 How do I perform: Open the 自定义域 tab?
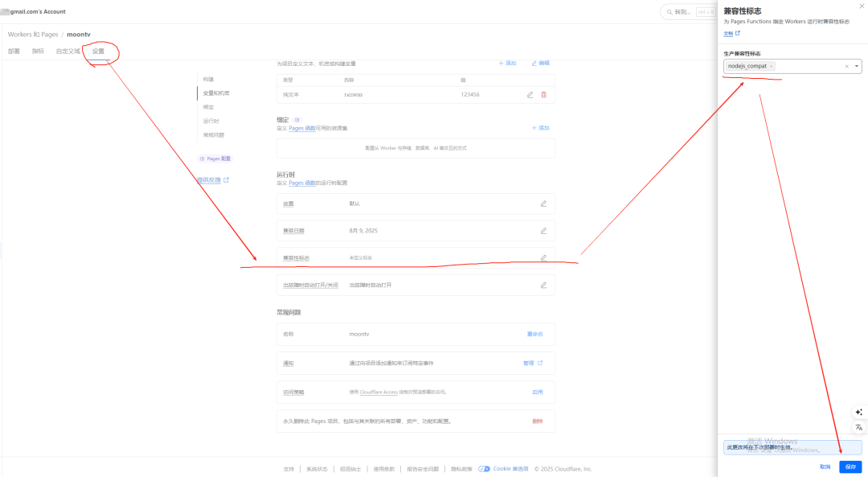coord(68,51)
